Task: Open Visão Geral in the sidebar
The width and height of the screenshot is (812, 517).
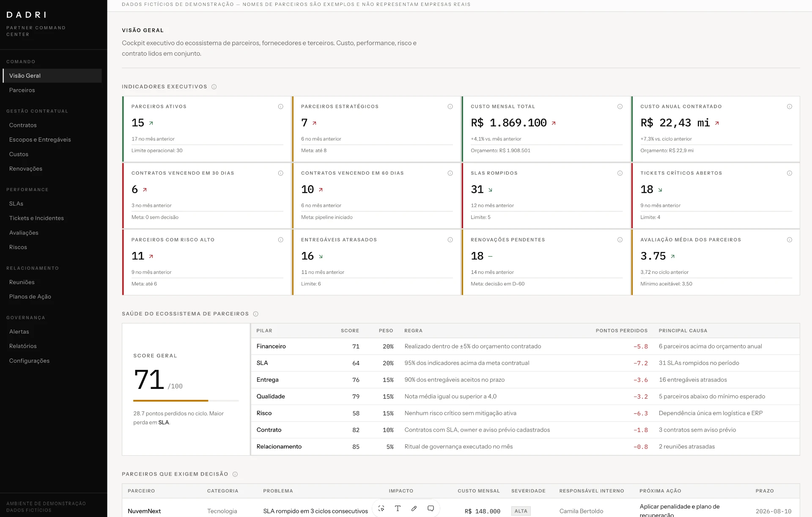Action: pos(52,76)
